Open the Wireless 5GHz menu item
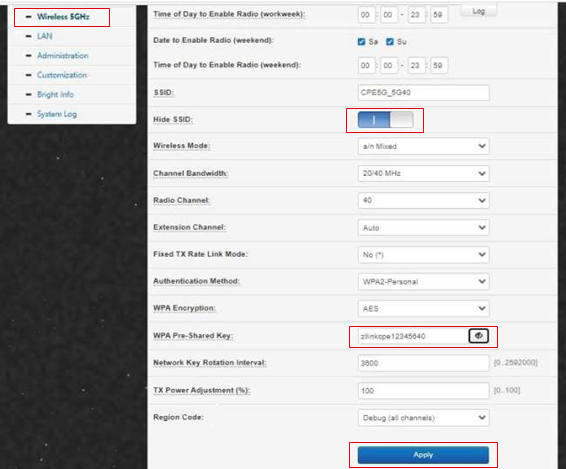The width and height of the screenshot is (566, 469). pos(63,17)
